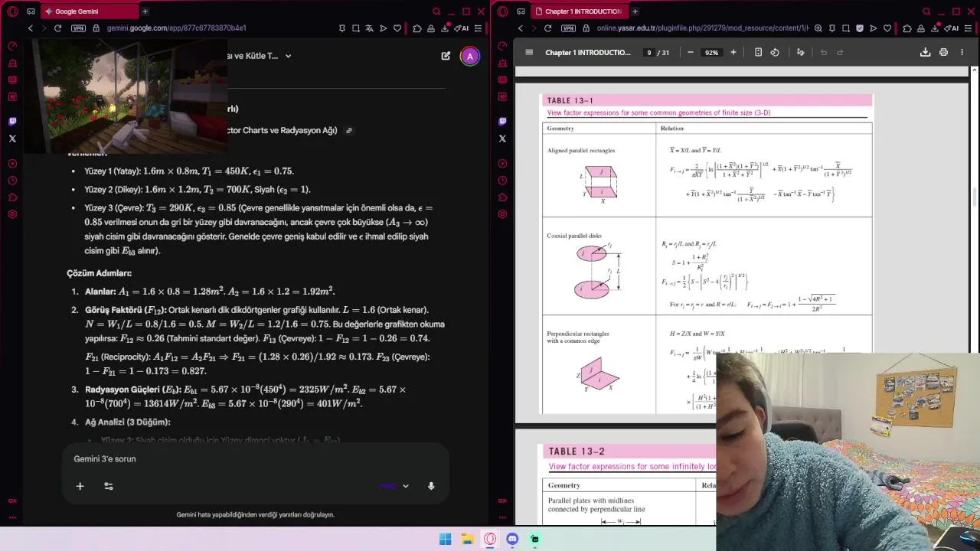Click the PDF page number field
Viewport: 980px width, 551px height.
[x=649, y=53]
